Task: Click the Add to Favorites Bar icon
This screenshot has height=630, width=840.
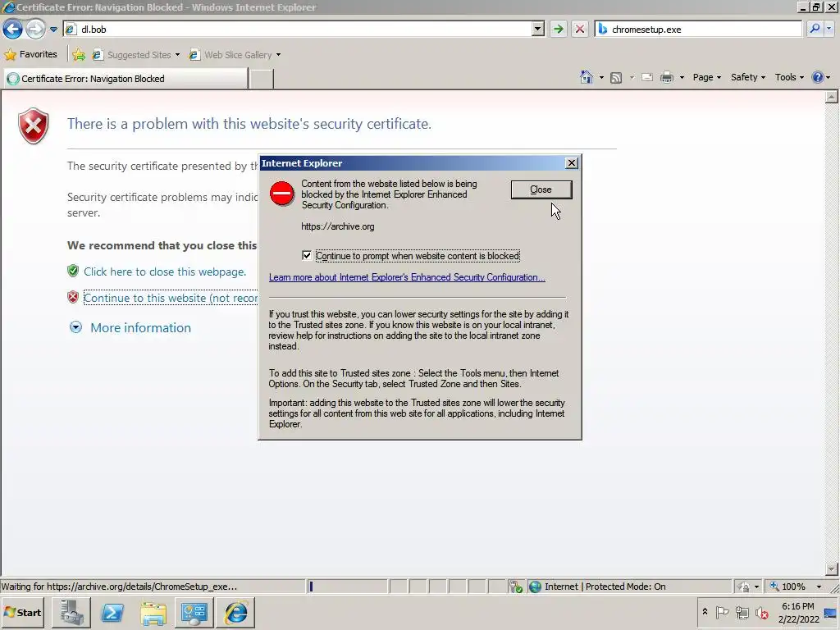Action: (79, 55)
